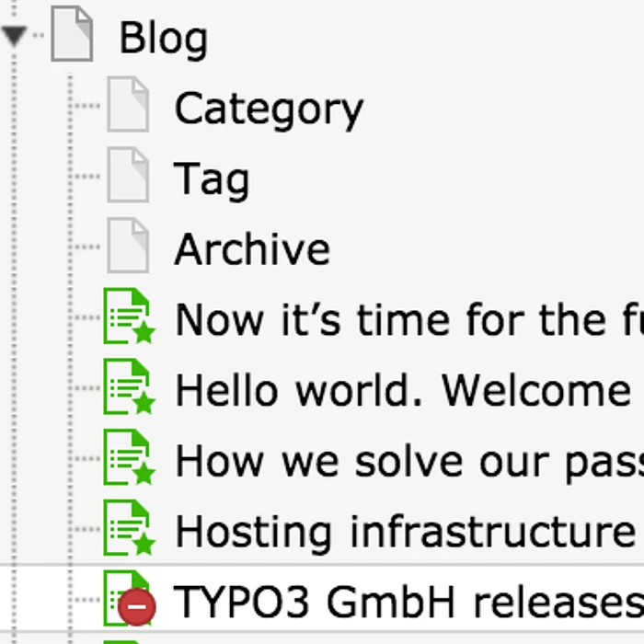Click blog post icon beside 'Now it's time'

coord(127,317)
